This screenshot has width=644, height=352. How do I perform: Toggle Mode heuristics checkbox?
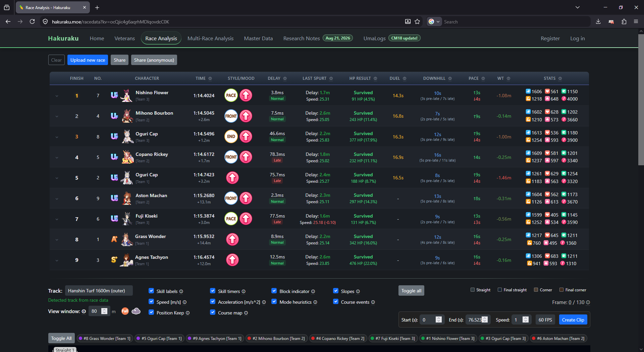click(274, 302)
